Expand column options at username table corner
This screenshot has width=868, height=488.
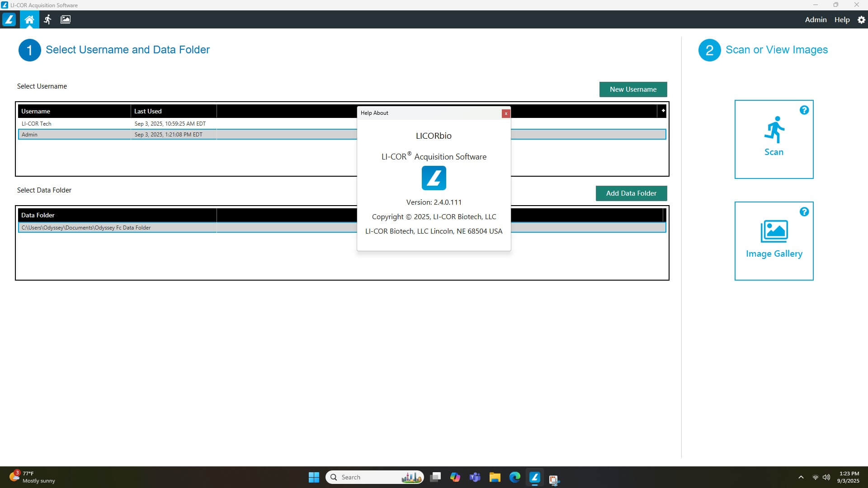point(663,111)
